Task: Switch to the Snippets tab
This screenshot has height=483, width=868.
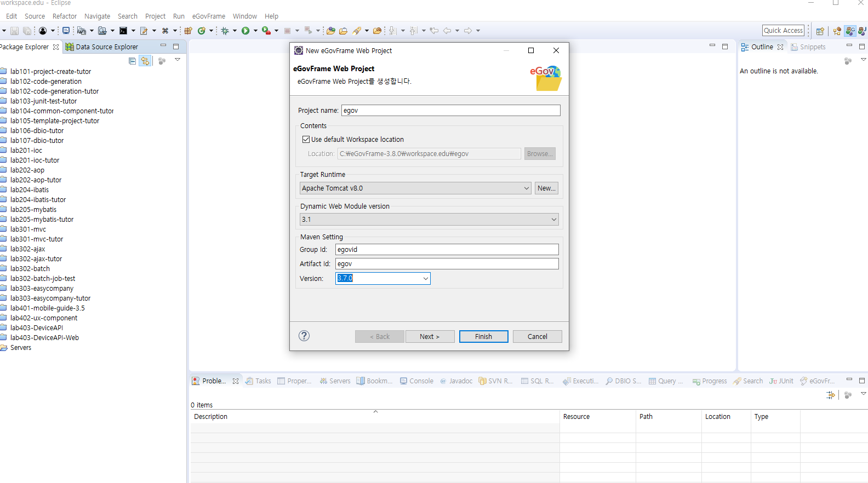Action: (x=808, y=47)
